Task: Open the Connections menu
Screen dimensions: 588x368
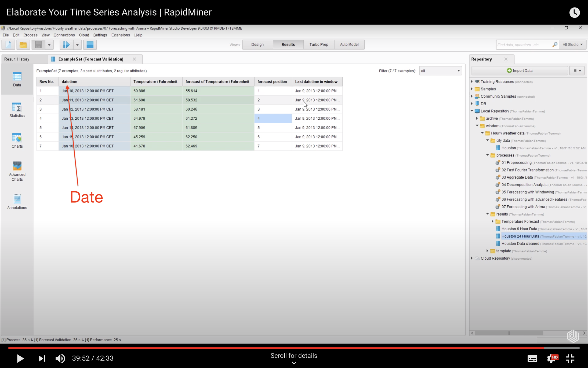Action: coord(64,35)
